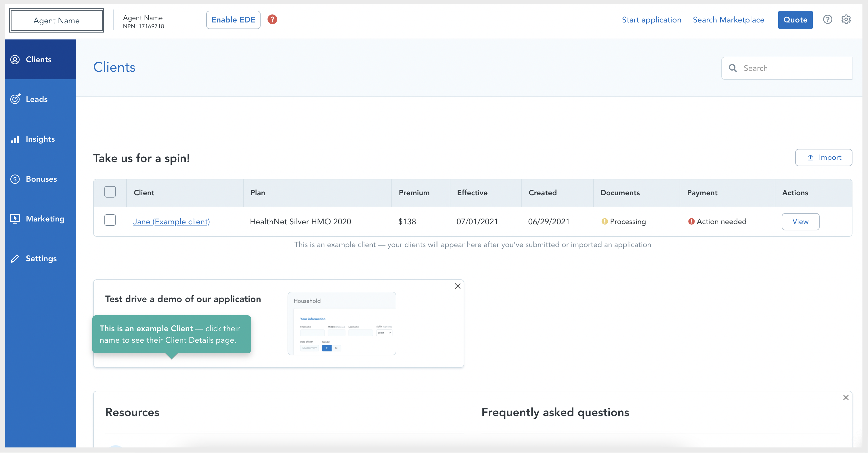
Task: Toggle the select-all checkbox in table header
Action: coord(110,192)
